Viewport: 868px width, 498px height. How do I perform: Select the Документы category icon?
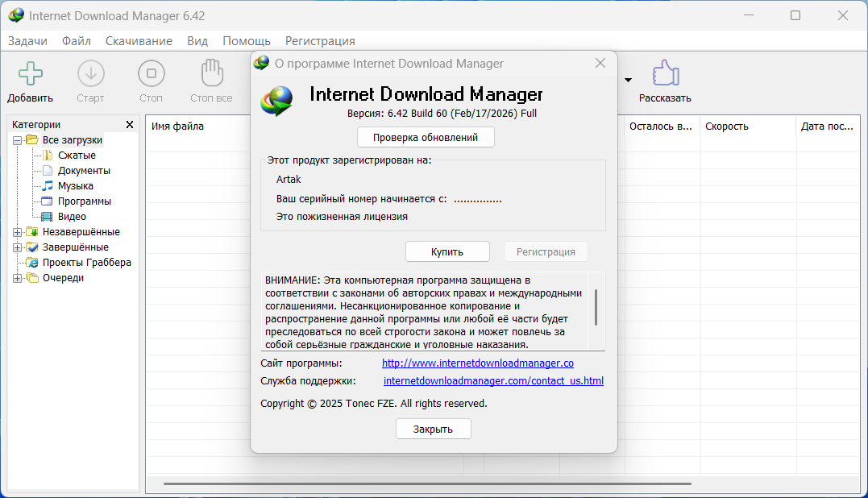tap(48, 170)
